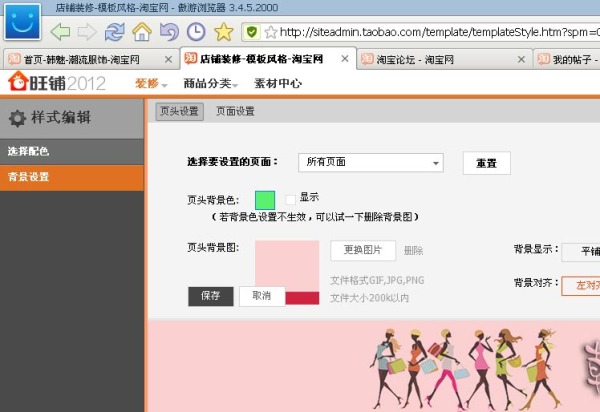The width and height of the screenshot is (600, 412).
Task: Bookmark page with address bar star
Action: 271,32
